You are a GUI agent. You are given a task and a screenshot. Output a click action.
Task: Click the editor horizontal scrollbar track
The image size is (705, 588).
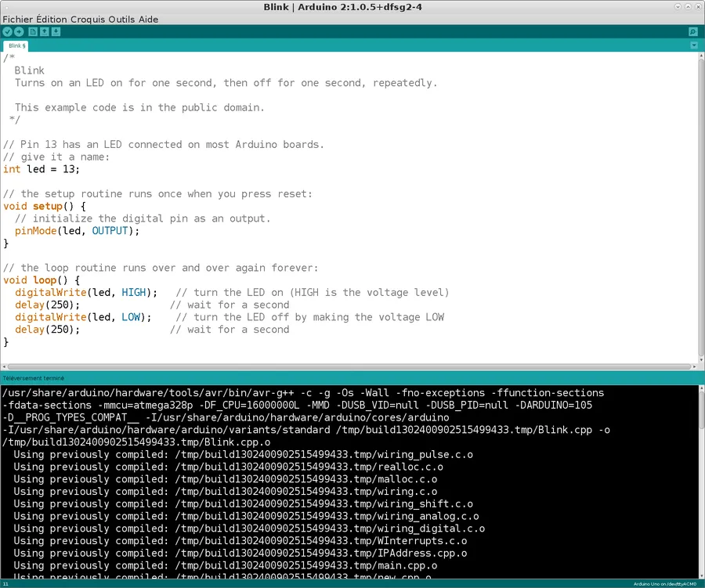point(349,367)
